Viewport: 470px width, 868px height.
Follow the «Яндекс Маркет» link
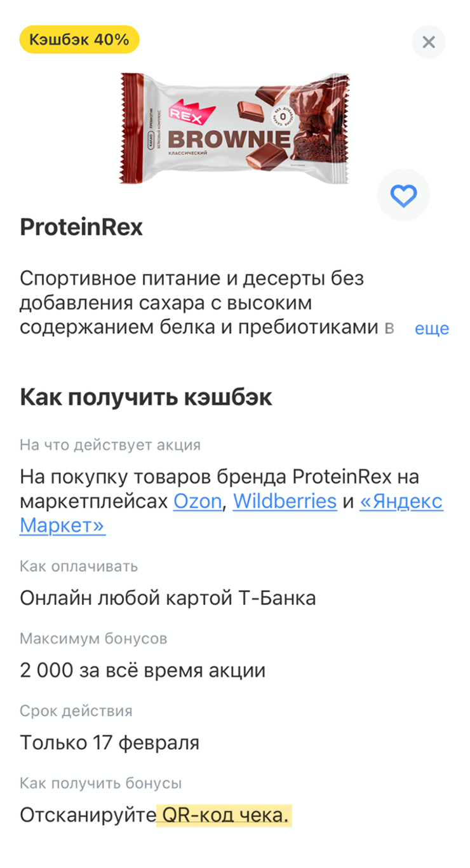click(x=401, y=501)
